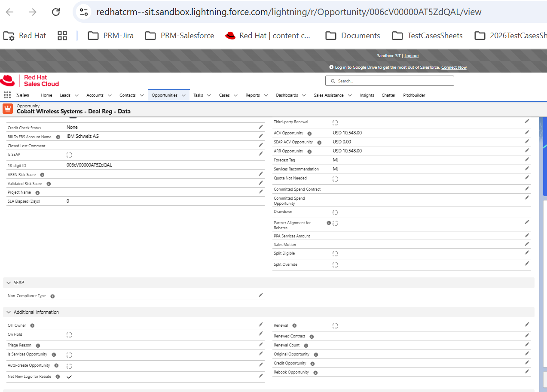Screen dimensions: 547x392
Task: Open the PRM-Salesforce bookmark folder
Action: [180, 36]
